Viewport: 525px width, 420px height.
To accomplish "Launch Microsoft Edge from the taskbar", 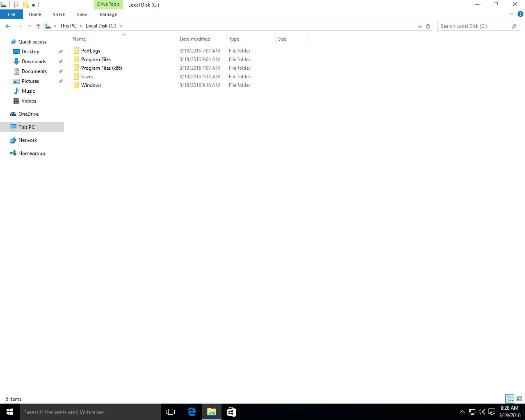I will coord(192,412).
